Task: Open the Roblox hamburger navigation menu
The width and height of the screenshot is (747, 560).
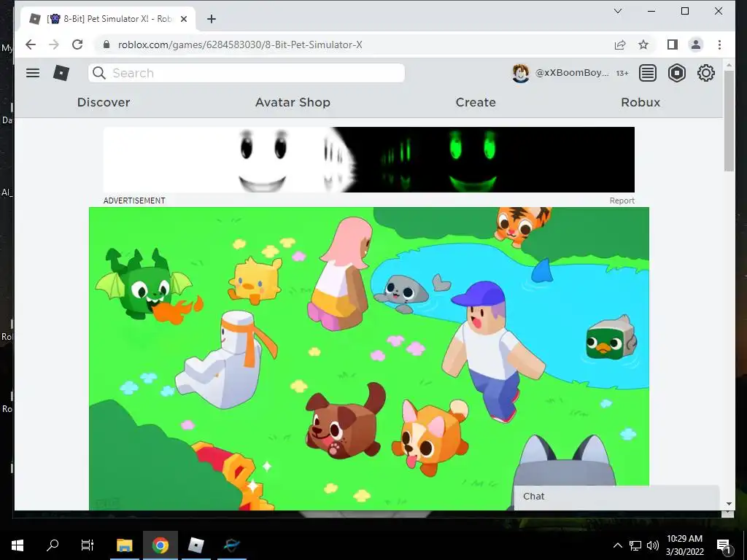Action: click(x=33, y=73)
